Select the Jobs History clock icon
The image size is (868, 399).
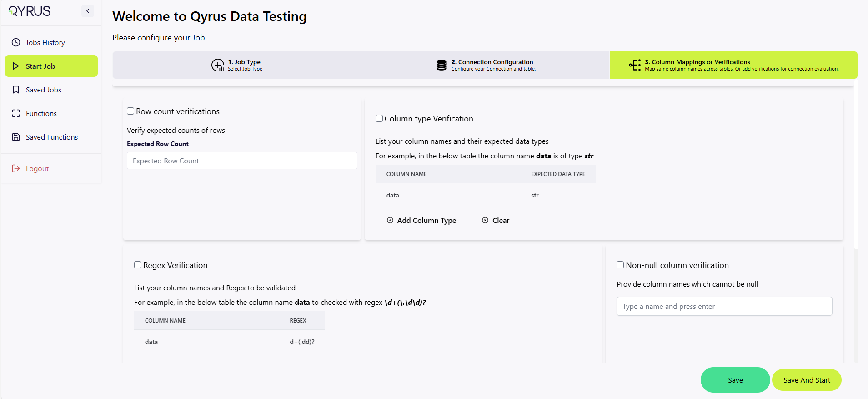pos(16,42)
